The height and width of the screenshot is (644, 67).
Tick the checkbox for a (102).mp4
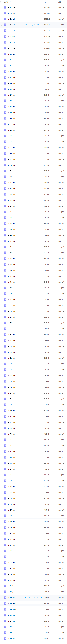point(2,597)
